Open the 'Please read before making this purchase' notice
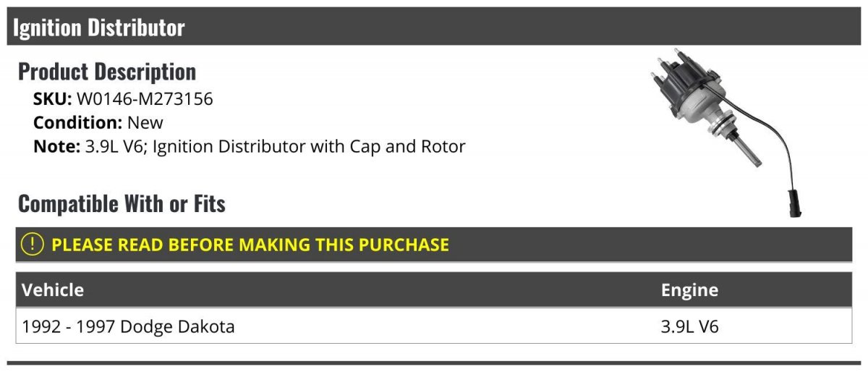 tap(250, 245)
